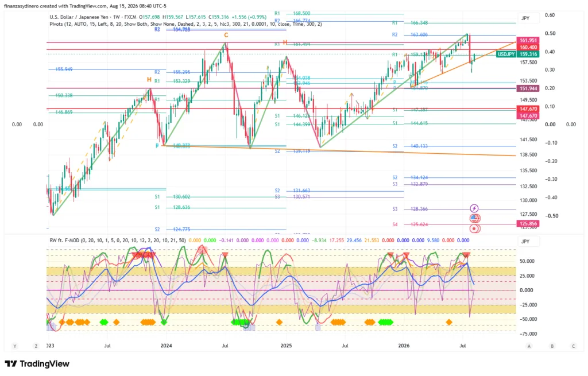Click the L157.615 low value
This screenshot has width=588, height=376.
click(195, 17)
